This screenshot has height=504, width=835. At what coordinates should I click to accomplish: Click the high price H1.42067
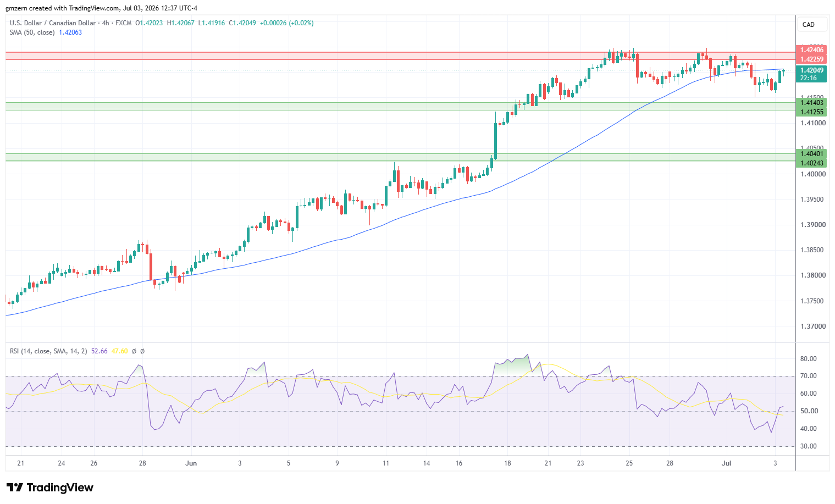pos(180,23)
